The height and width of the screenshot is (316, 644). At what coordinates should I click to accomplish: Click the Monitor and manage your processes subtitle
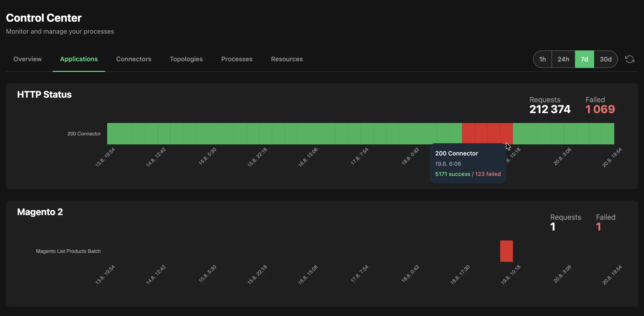click(x=60, y=31)
